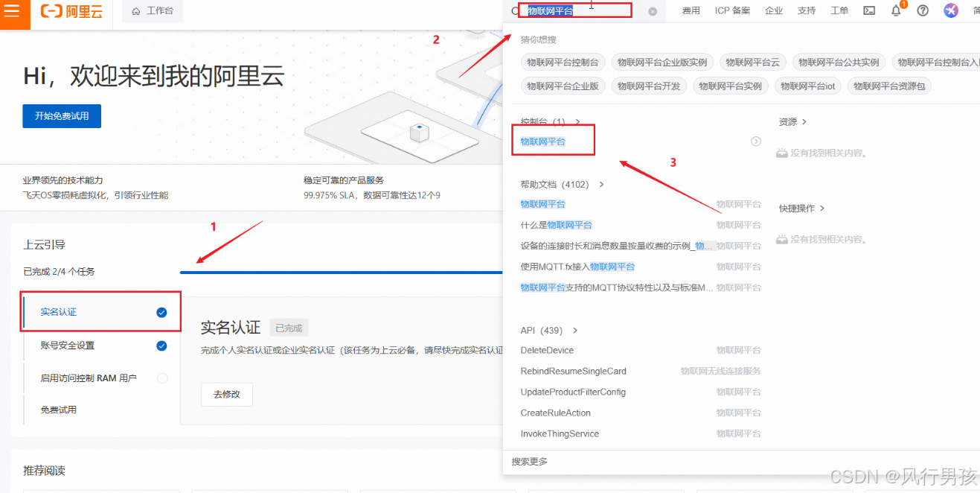This screenshot has height=493, width=980.
Task: Select the 实名认证 task tab
Action: 100,312
